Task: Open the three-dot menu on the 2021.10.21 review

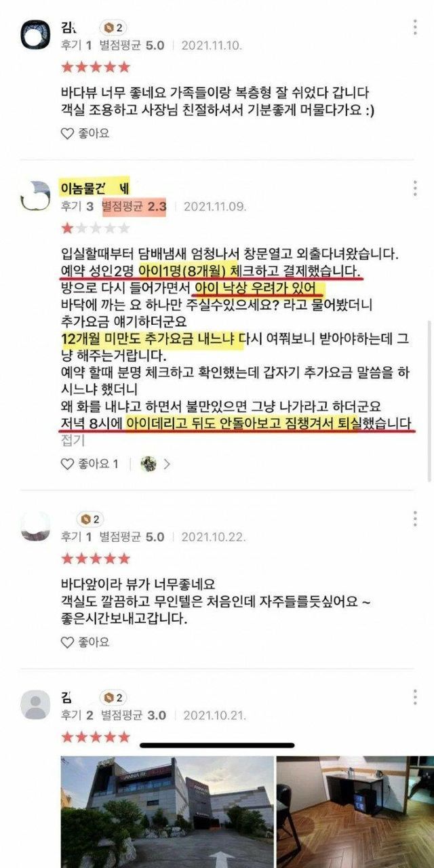Action: pos(415,696)
